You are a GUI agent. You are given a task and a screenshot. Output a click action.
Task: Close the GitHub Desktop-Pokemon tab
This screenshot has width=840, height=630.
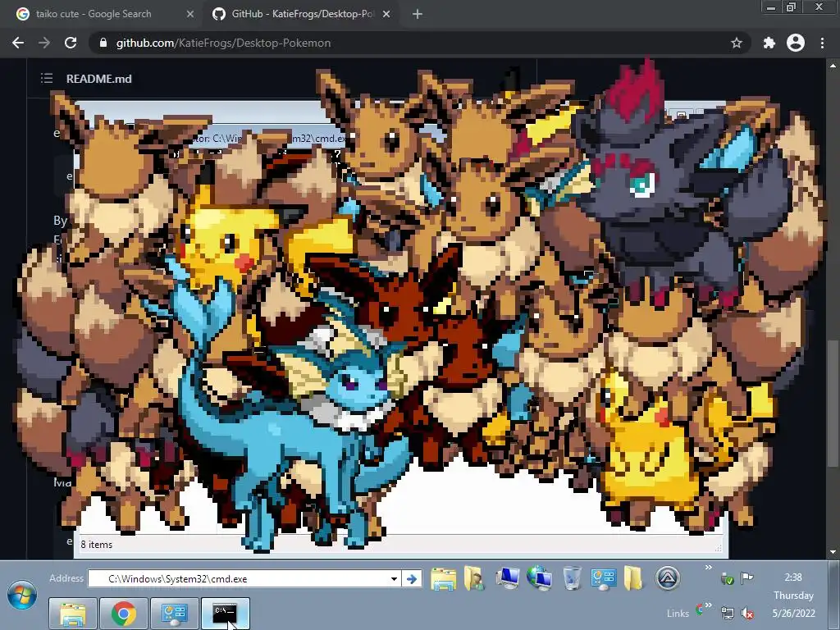386,14
